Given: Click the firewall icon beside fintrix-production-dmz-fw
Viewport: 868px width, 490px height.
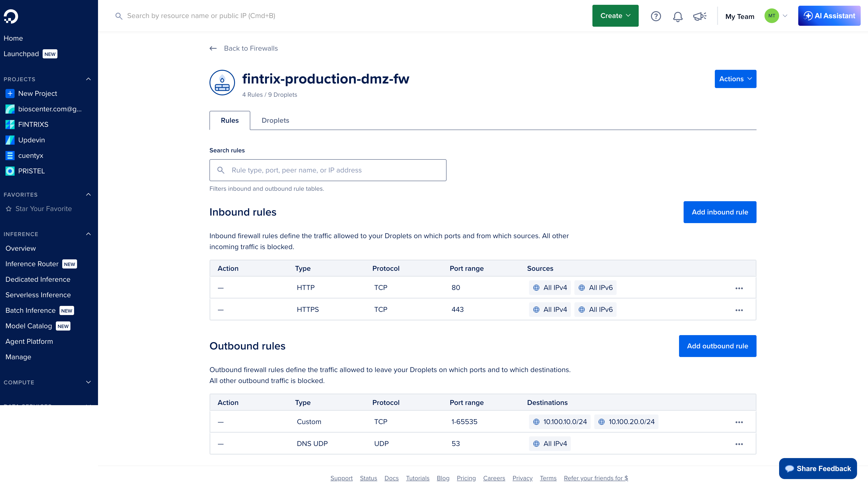Looking at the screenshot, I should (x=222, y=82).
